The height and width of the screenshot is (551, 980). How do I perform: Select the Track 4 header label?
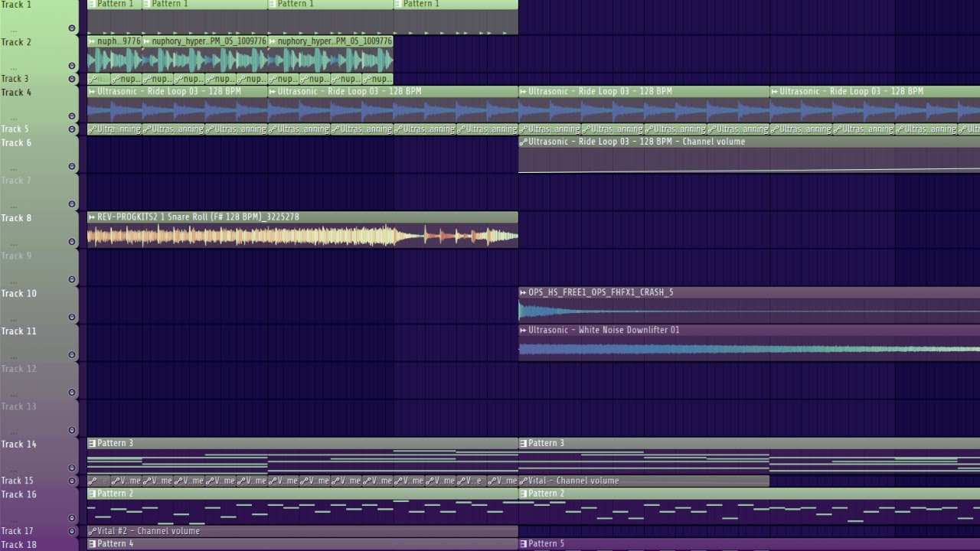coord(16,93)
